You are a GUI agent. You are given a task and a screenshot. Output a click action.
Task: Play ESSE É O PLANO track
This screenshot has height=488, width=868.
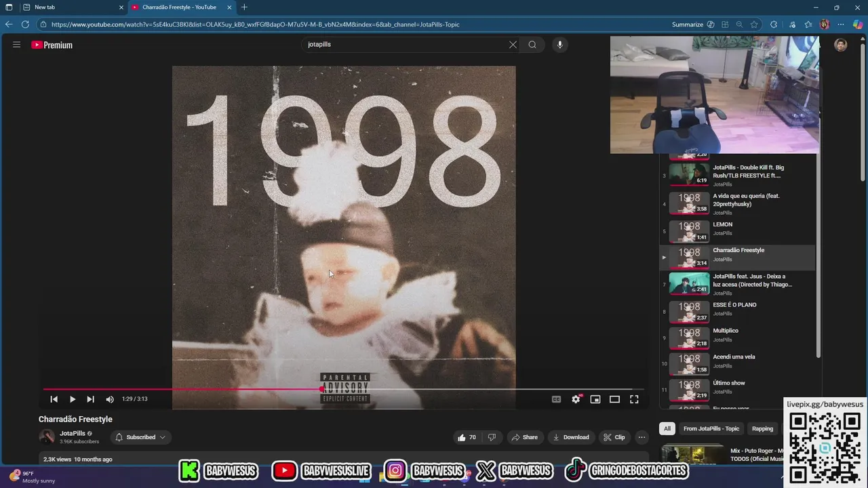click(737, 311)
